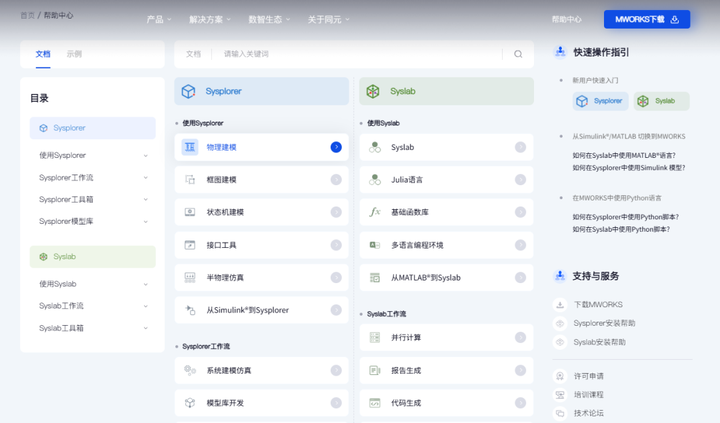720x423 pixels.
Task: Click the 框图建模 card icon
Action: (x=190, y=180)
